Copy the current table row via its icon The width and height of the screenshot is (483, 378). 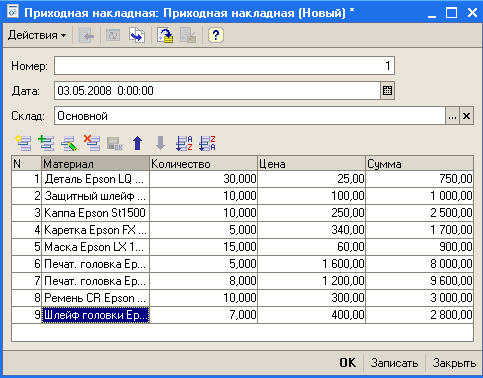tap(46, 143)
